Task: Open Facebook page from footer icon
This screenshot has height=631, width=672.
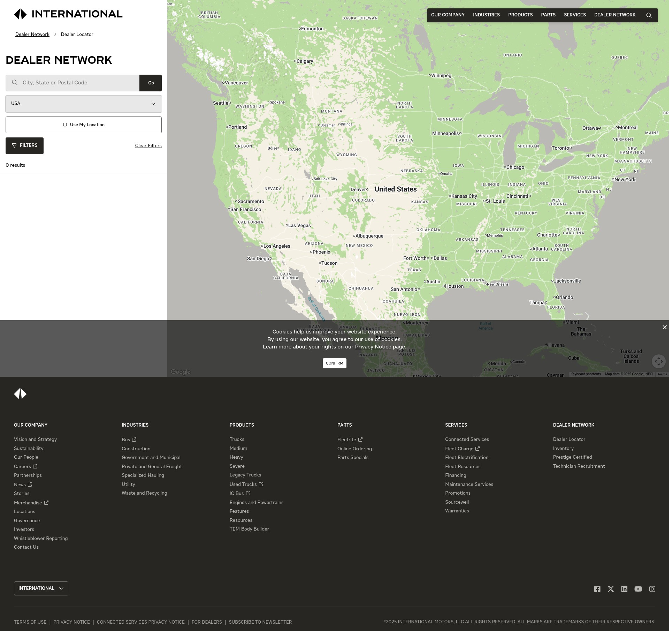Action: [x=597, y=589]
